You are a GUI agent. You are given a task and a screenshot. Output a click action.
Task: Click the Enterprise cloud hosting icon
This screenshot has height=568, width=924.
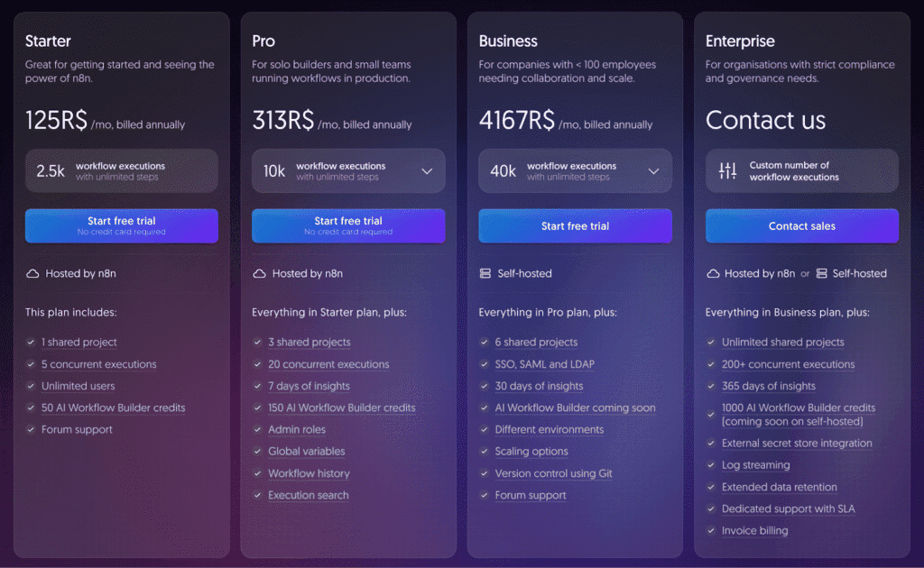pyautogui.click(x=713, y=273)
